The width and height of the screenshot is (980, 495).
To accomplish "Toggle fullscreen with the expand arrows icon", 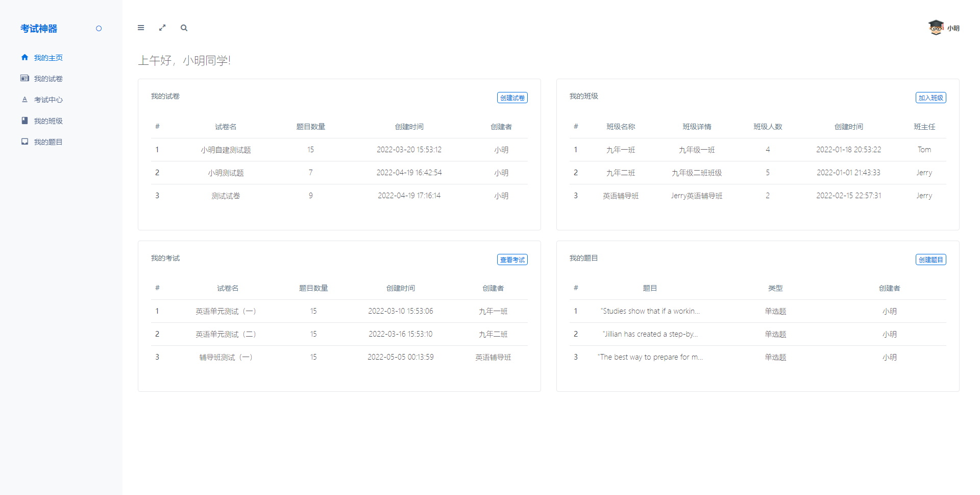I will [162, 28].
